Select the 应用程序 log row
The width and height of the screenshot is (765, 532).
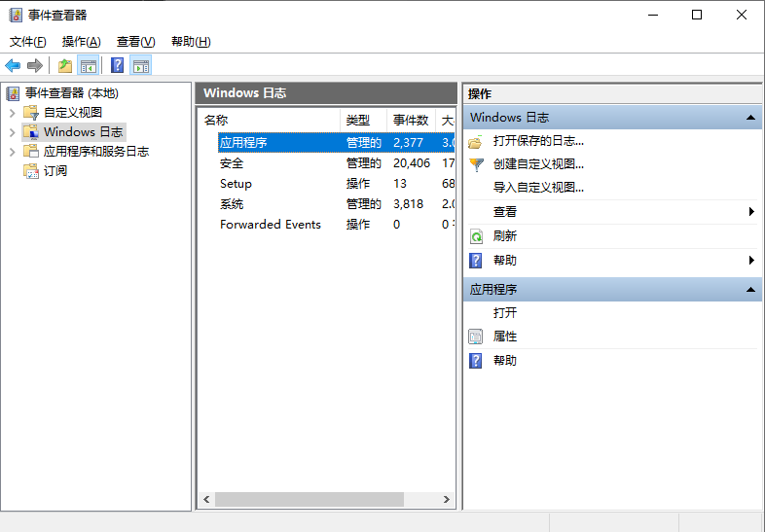pyautogui.click(x=336, y=142)
